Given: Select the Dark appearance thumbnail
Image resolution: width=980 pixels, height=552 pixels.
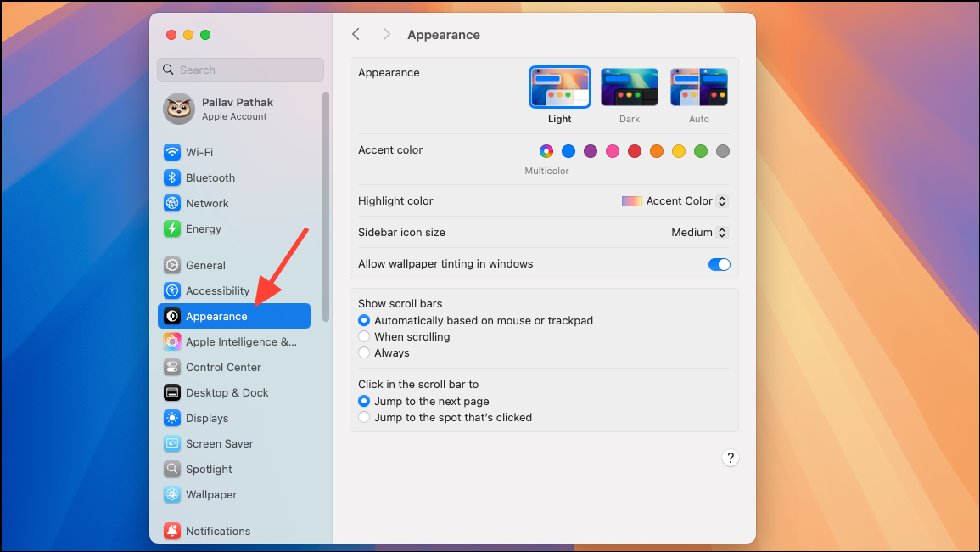Looking at the screenshot, I should click(x=630, y=87).
